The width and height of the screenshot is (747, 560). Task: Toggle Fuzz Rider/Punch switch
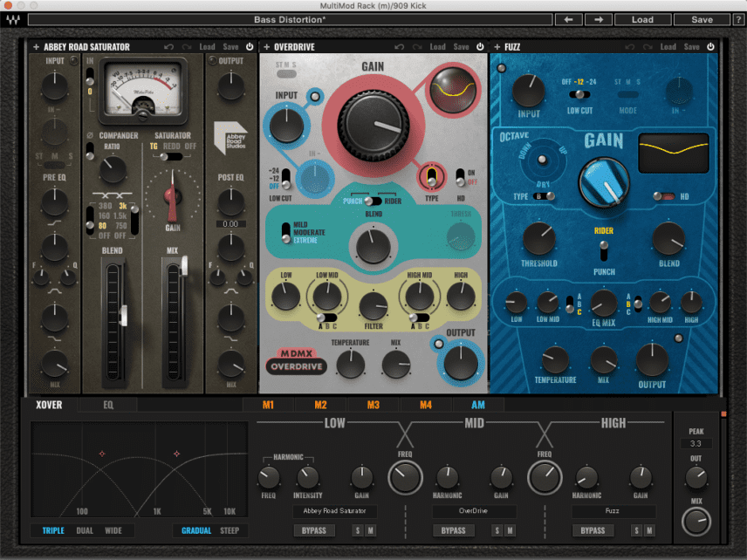[604, 251]
